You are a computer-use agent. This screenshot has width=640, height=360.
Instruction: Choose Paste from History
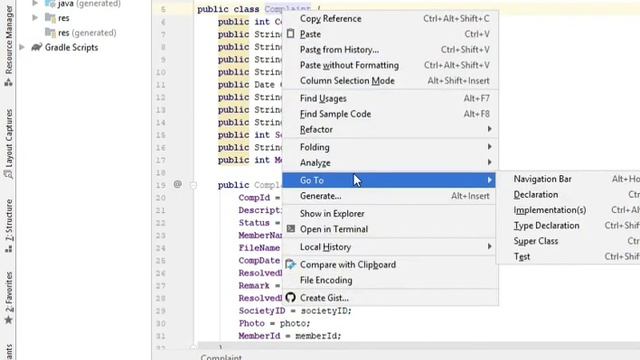pyautogui.click(x=390, y=50)
